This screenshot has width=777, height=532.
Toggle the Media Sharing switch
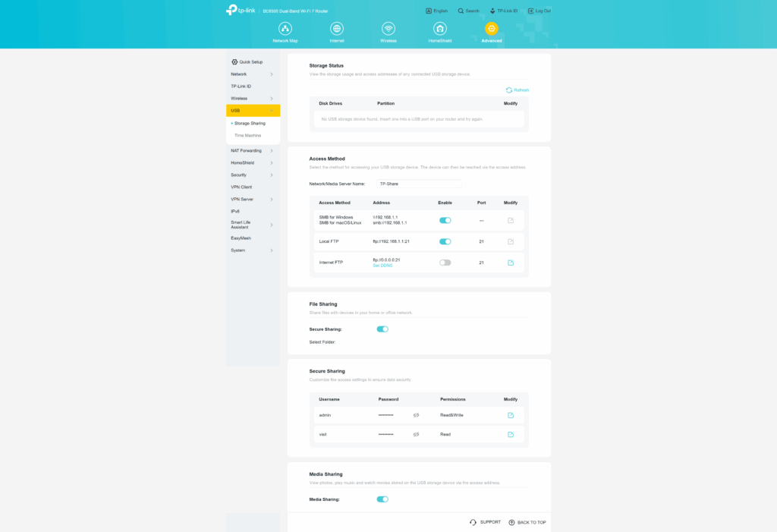382,499
